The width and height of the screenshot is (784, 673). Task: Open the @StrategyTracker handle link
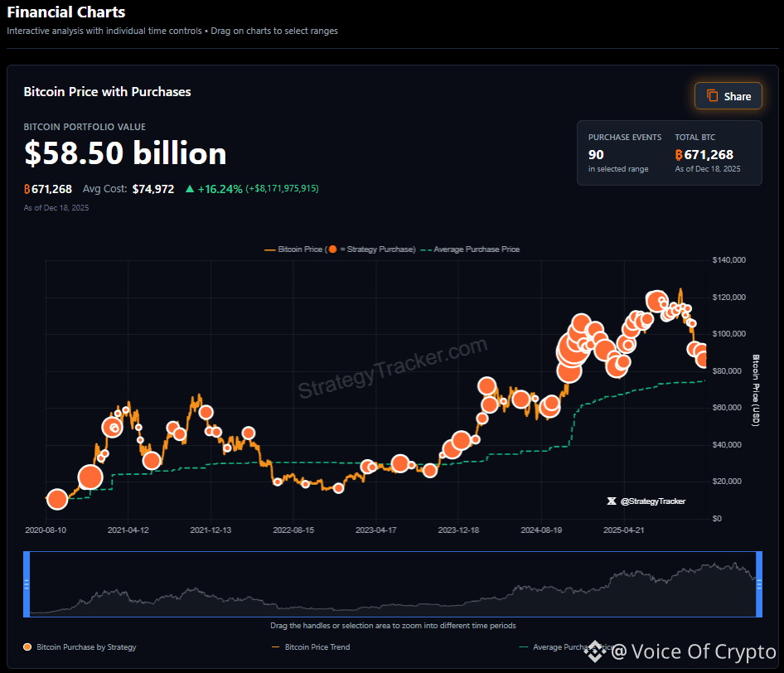[652, 501]
